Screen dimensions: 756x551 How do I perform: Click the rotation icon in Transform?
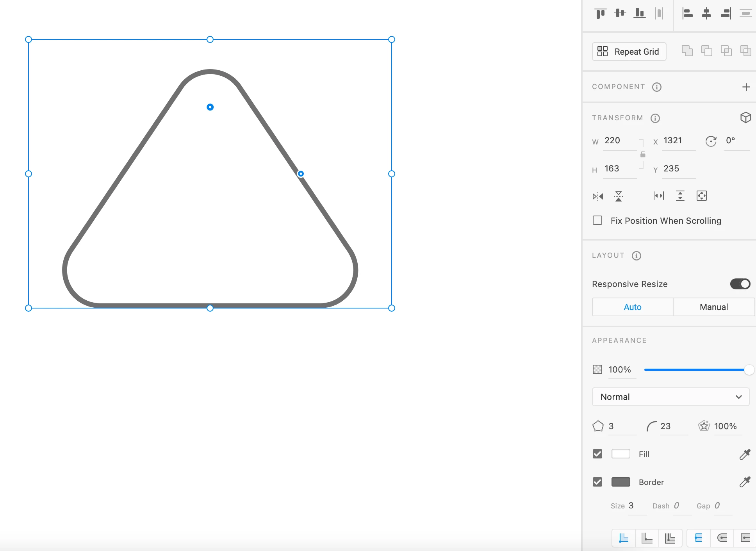pos(711,141)
